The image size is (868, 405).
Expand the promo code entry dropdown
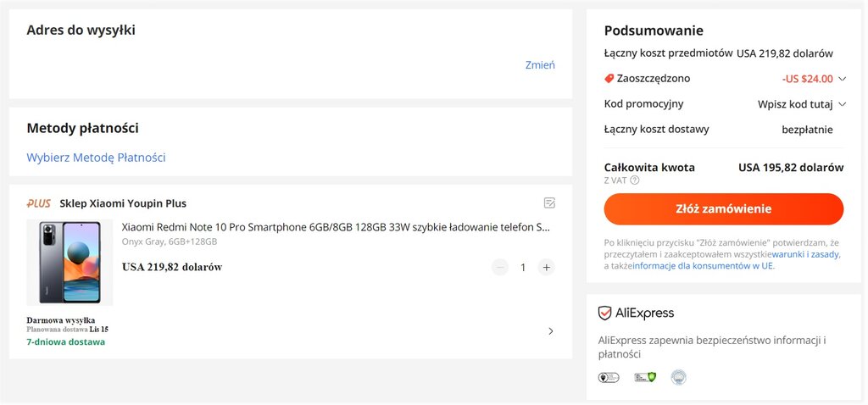pyautogui.click(x=842, y=104)
